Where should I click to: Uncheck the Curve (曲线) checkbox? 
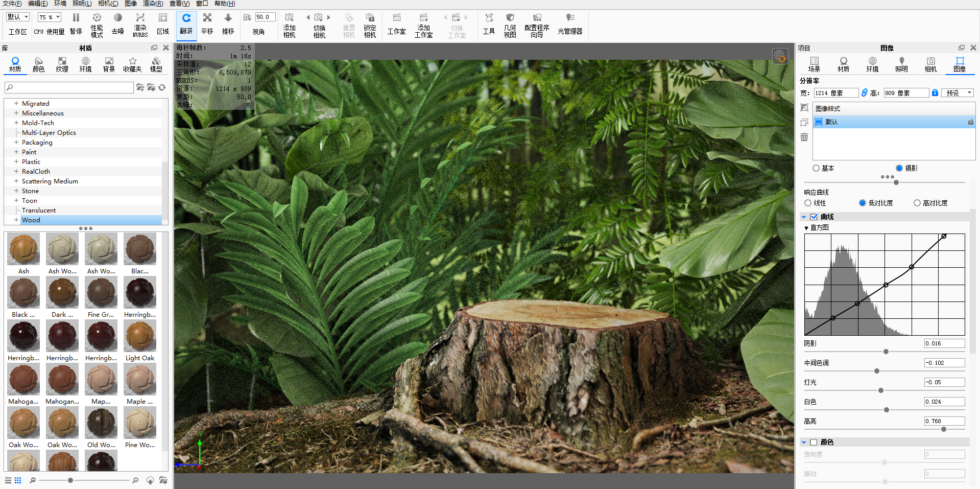[814, 217]
